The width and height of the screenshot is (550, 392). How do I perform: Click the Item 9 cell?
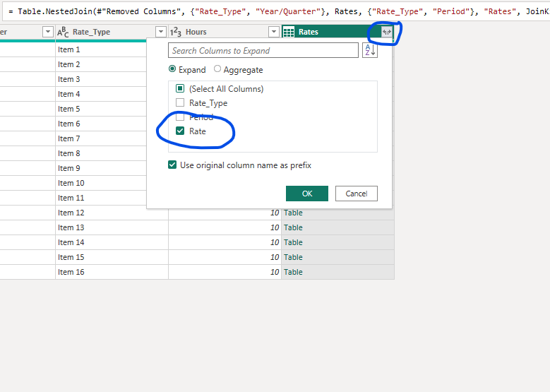[101, 168]
